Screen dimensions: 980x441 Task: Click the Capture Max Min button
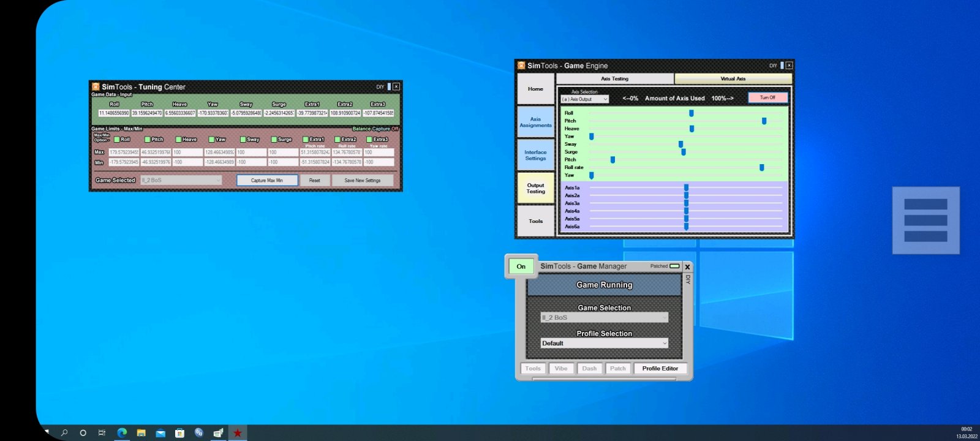pos(267,180)
